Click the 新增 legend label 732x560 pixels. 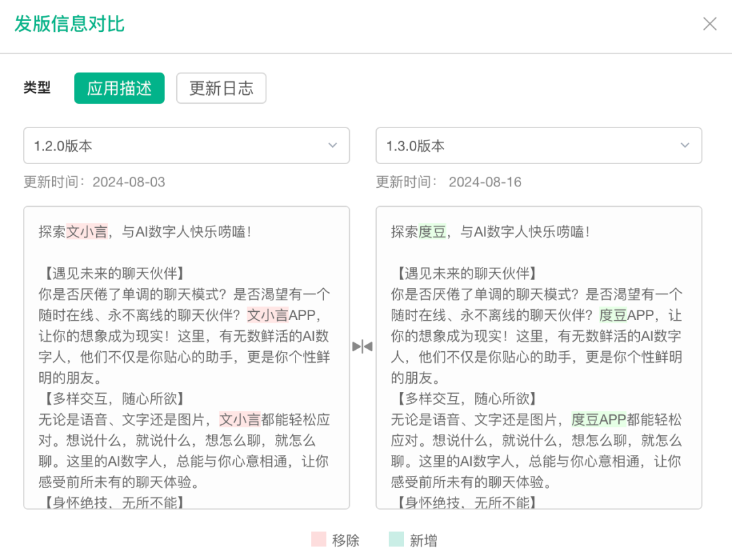pyautogui.click(x=424, y=540)
